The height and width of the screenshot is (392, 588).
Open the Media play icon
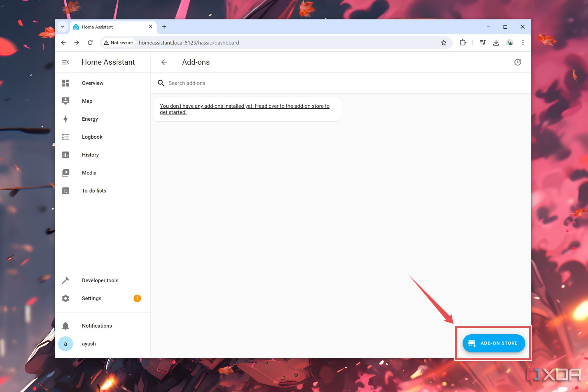tap(66, 173)
